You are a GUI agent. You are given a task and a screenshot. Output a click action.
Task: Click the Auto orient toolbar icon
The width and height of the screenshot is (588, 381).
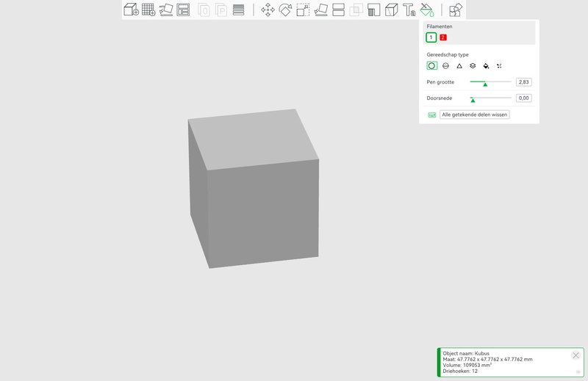tap(166, 10)
